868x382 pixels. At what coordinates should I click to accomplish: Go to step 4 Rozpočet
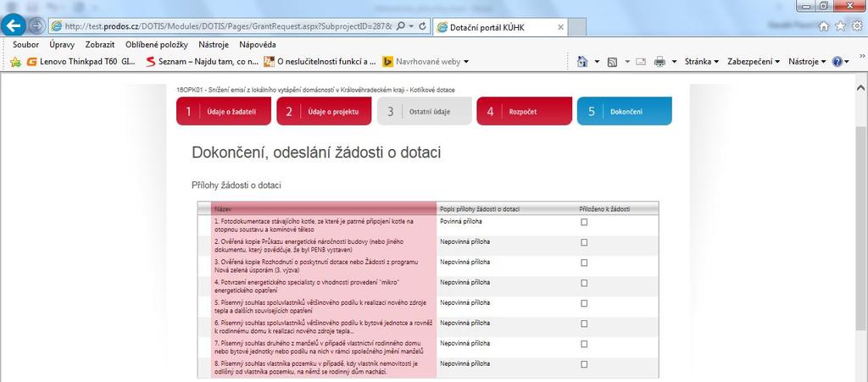524,111
